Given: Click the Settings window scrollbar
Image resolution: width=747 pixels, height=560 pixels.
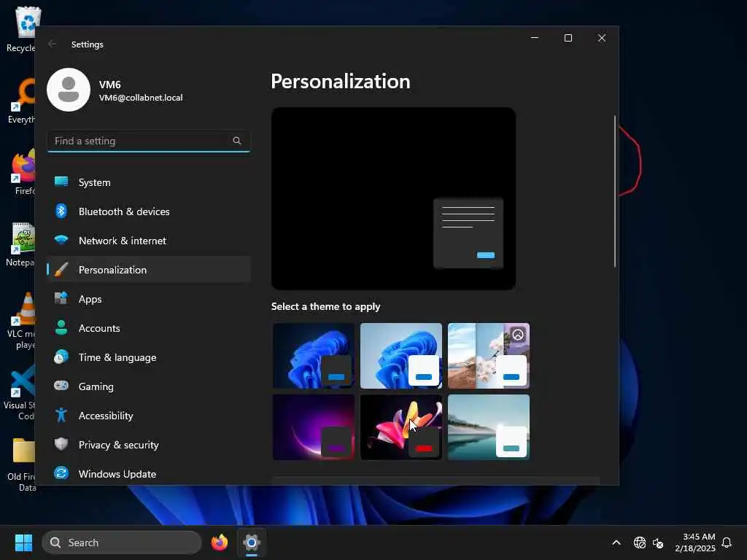Looking at the screenshot, I should point(615,191).
